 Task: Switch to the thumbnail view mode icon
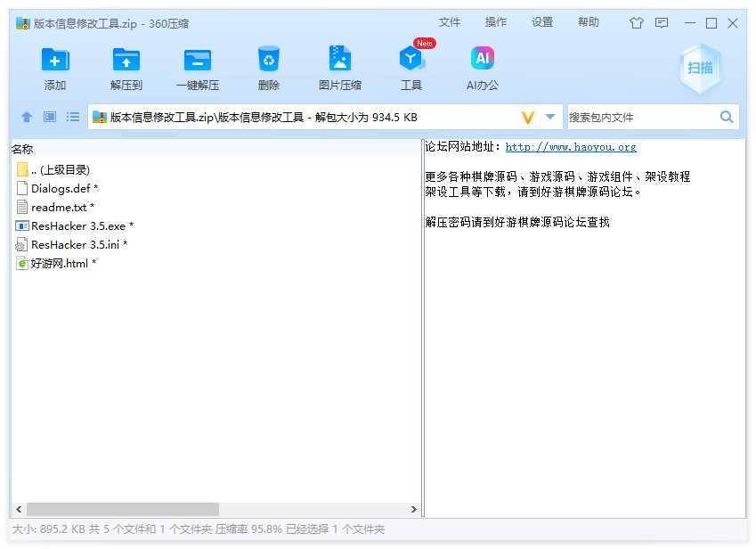pyautogui.click(x=50, y=117)
